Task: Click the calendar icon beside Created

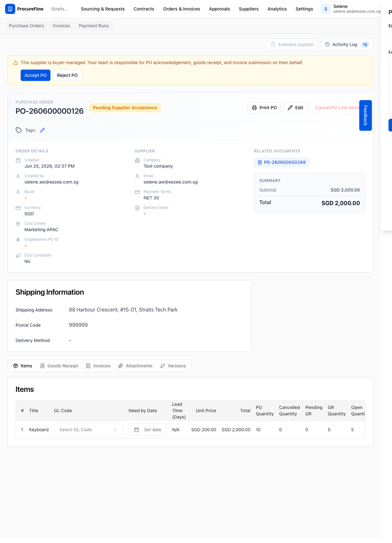Action: click(x=18, y=160)
